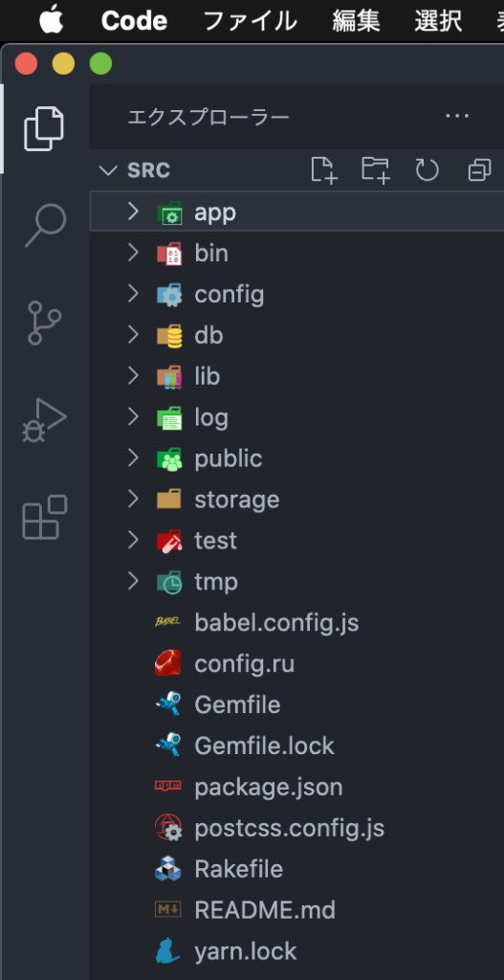Expand the db folder
Viewport: 504px width, 980px height.
296,336
